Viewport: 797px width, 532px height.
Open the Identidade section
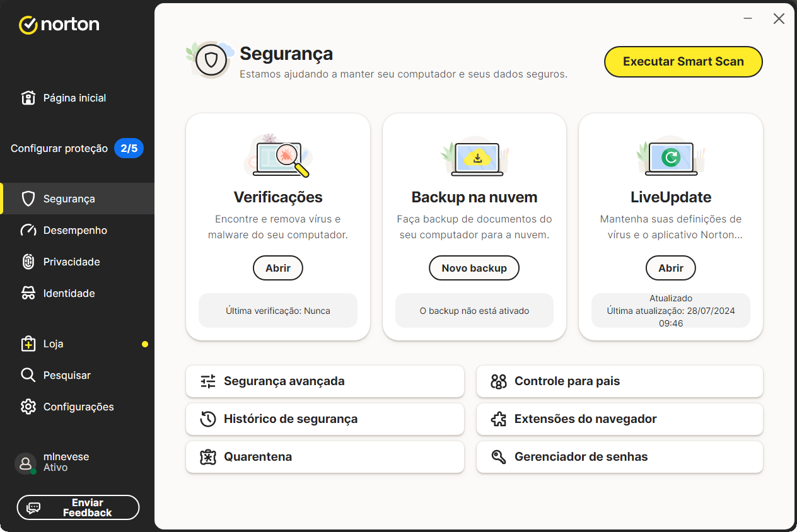[x=77, y=293]
